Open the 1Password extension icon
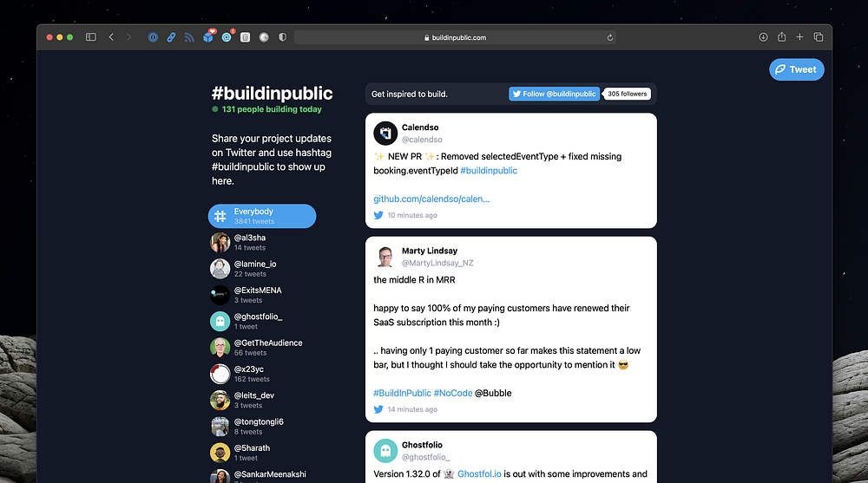The height and width of the screenshot is (483, 868). click(153, 37)
